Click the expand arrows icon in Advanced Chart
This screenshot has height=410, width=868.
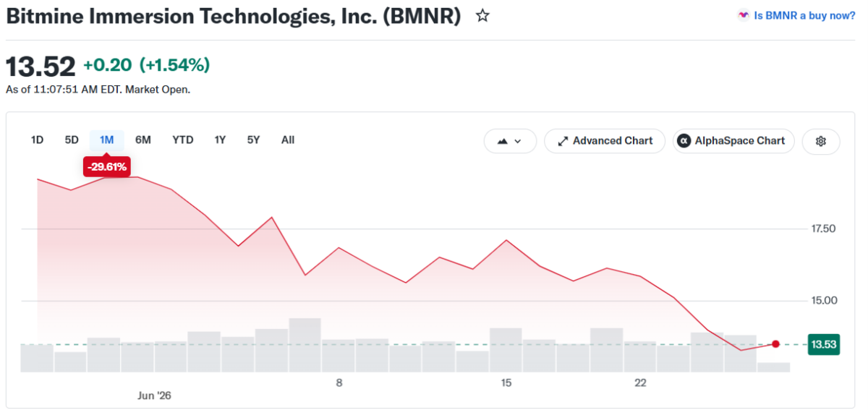(563, 141)
